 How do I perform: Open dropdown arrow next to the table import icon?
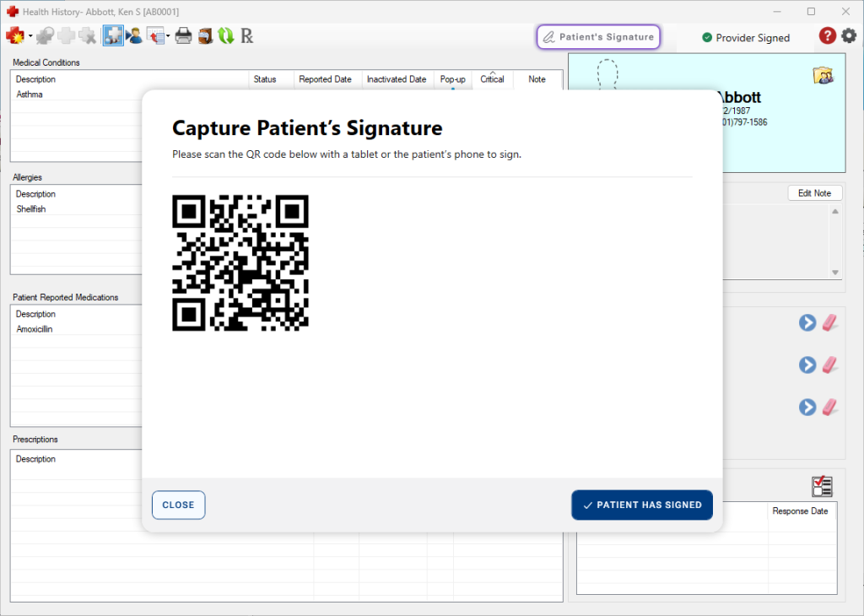pos(168,36)
